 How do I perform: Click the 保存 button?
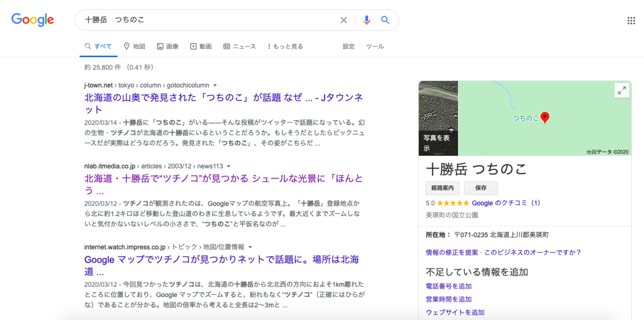481,188
